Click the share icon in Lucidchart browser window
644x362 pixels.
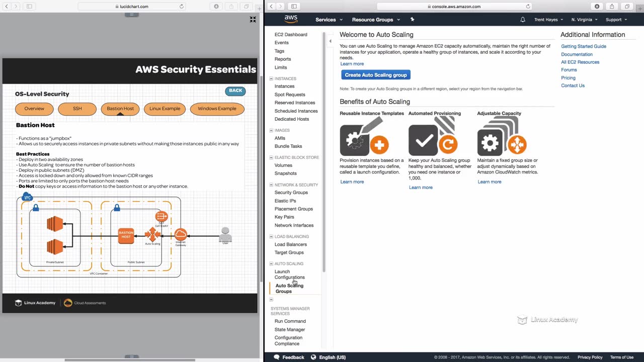pyautogui.click(x=231, y=7)
